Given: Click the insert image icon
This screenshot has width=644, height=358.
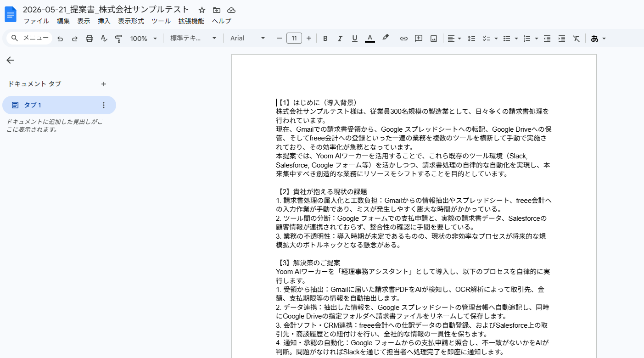Looking at the screenshot, I should (x=433, y=39).
